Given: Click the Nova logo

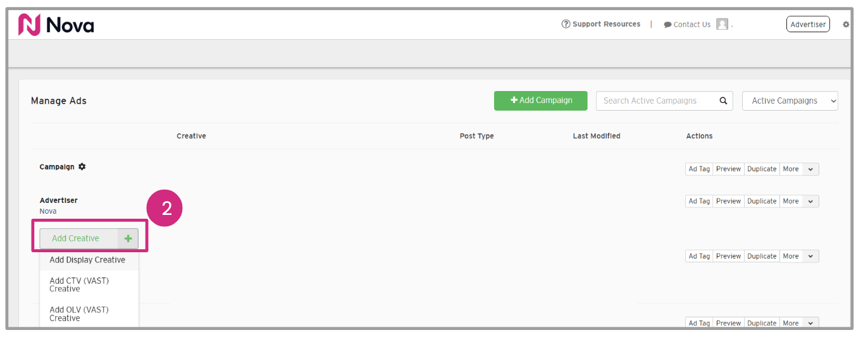Looking at the screenshot, I should 56,25.
